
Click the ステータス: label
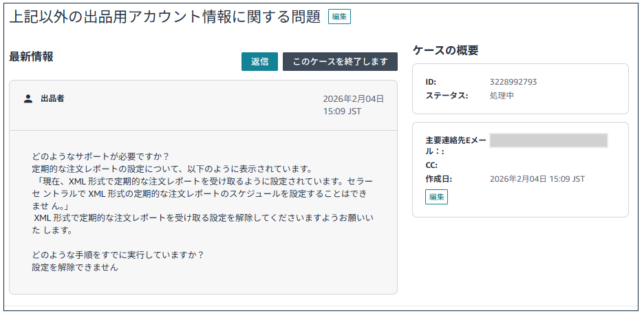click(447, 96)
